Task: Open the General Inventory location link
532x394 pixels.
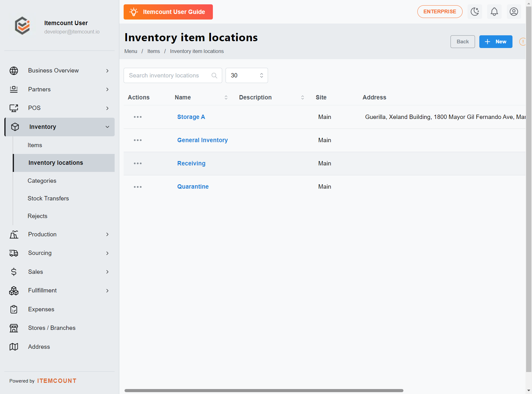Action: [x=202, y=140]
